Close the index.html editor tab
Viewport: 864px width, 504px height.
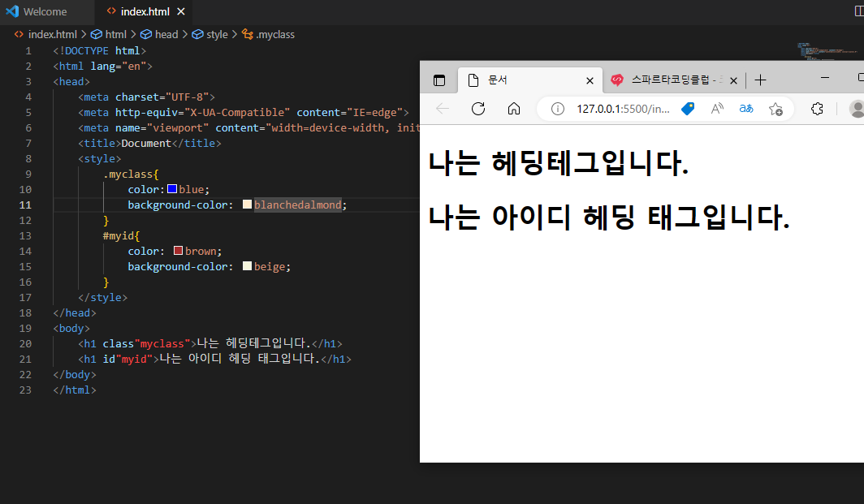[181, 11]
